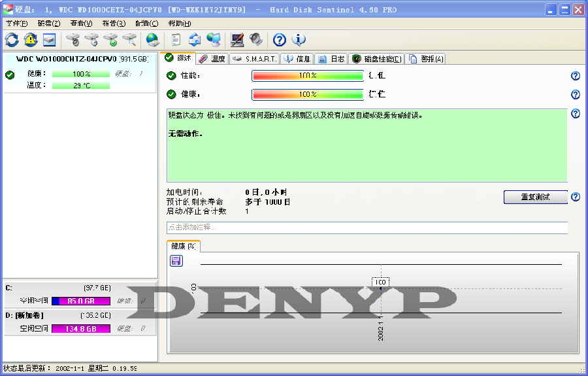Click the notepad report toolbar icon
Image resolution: width=588 pixels, height=376 pixels.
click(176, 39)
